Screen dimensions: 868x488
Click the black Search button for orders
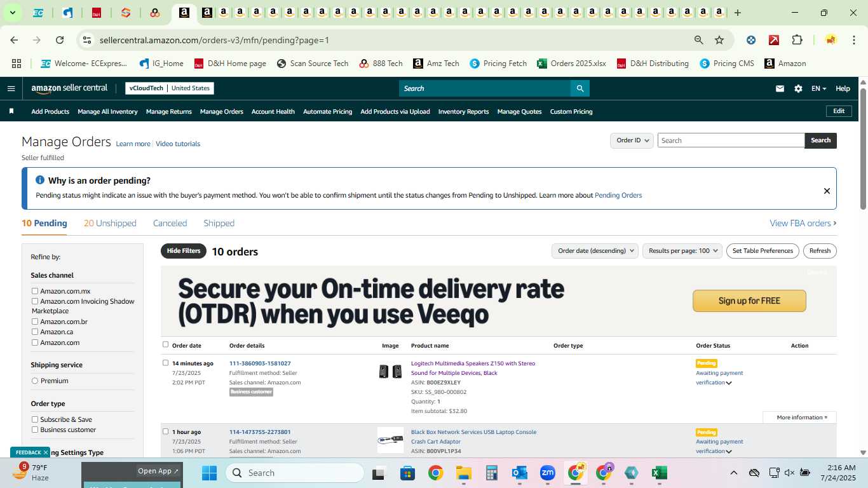[x=820, y=140]
